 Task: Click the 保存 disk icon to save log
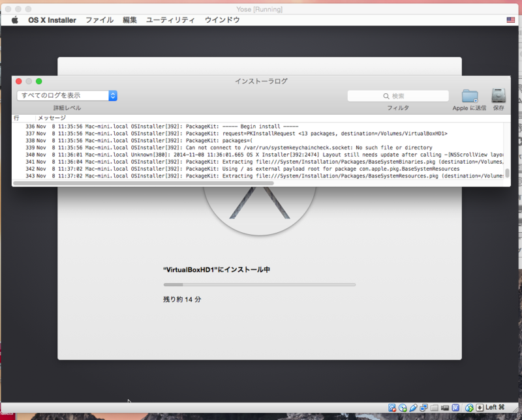(x=499, y=95)
